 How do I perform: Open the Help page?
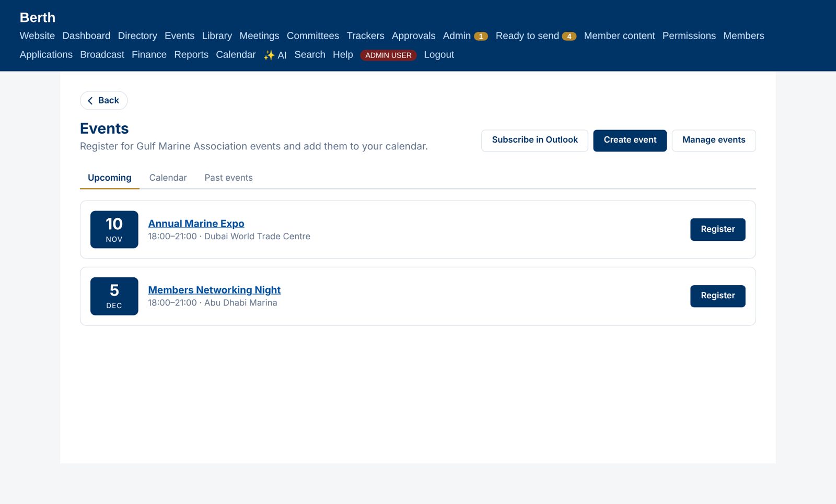click(343, 54)
